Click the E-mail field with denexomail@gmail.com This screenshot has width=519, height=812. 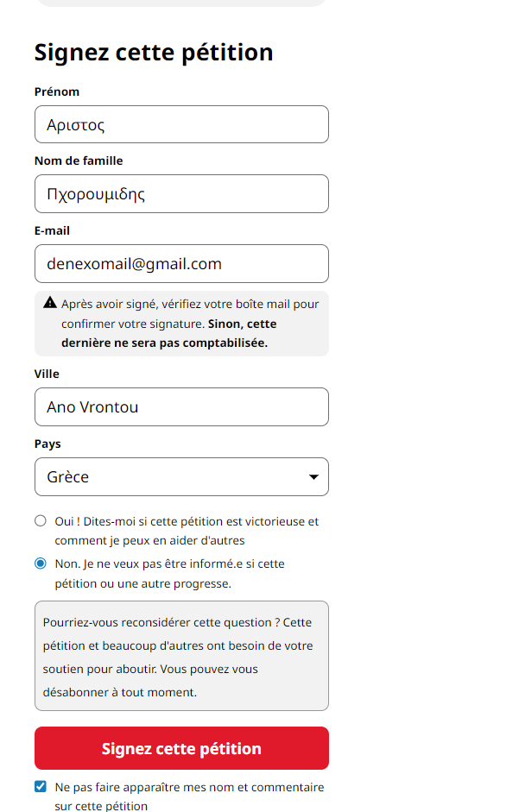(x=181, y=264)
